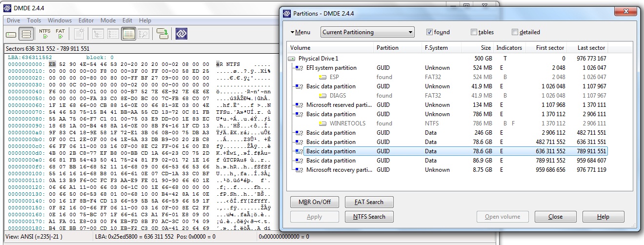Select the Microsoft reserved partition row

(447, 105)
